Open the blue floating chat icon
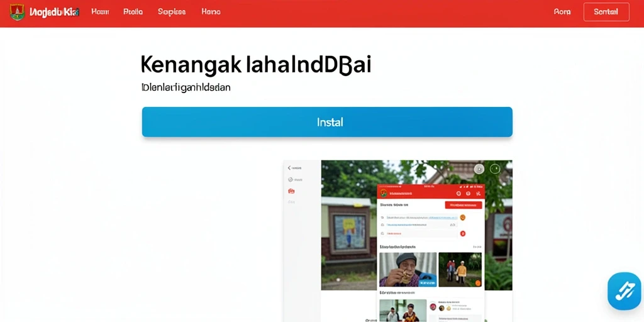 coord(625,291)
